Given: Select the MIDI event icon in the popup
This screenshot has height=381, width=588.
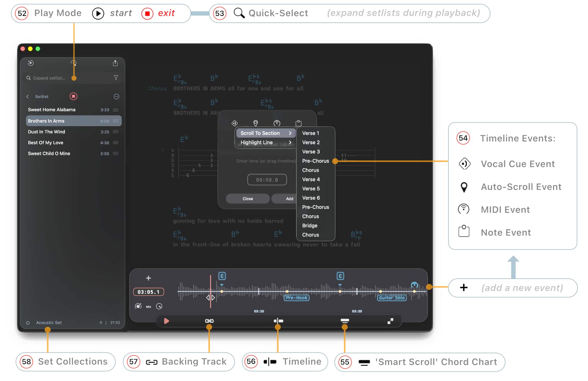Looking at the screenshot, I should coord(277,123).
